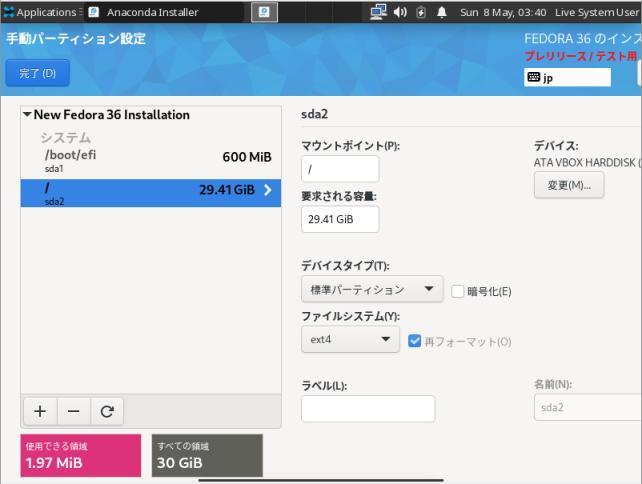Open the highlighted workspace switcher icon

coord(264,12)
